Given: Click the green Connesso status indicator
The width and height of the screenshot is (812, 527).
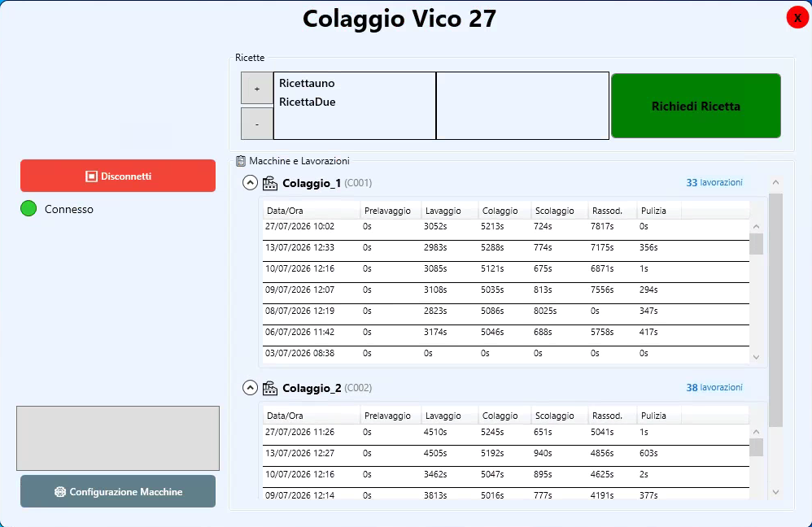Looking at the screenshot, I should pyautogui.click(x=28, y=209).
